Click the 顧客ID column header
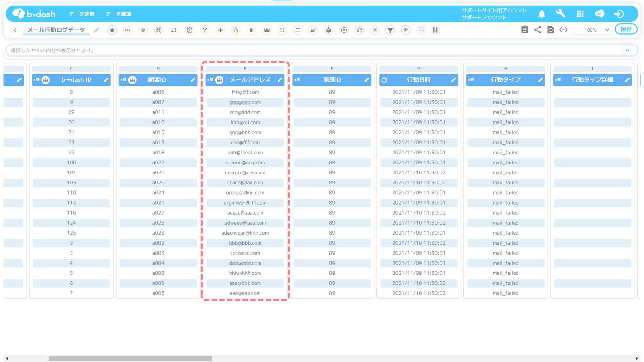The height and width of the screenshot is (362, 644). (158, 80)
